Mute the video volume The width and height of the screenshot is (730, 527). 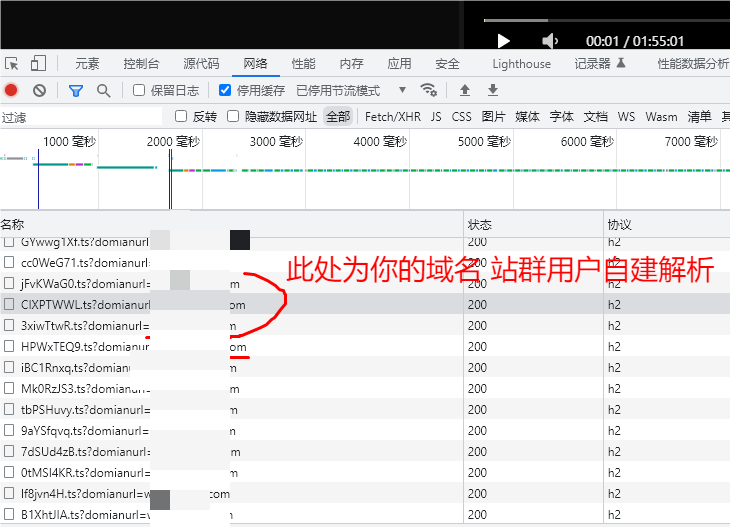(x=550, y=41)
